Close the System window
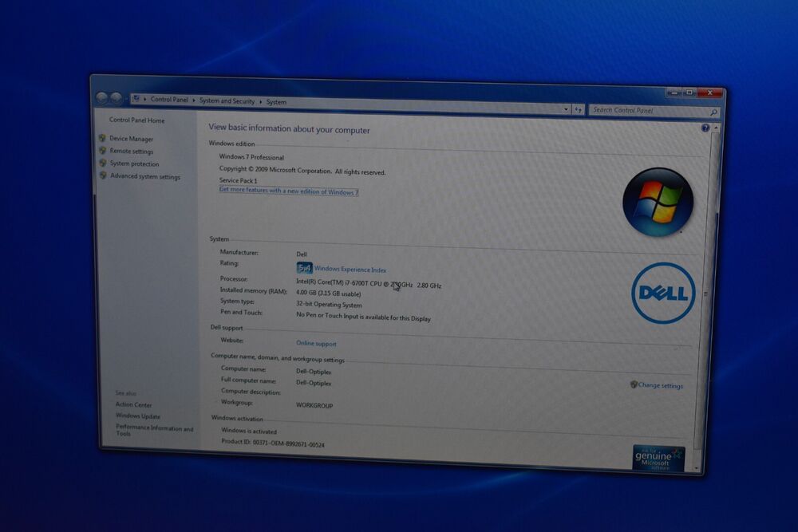798x532 pixels. [x=710, y=93]
